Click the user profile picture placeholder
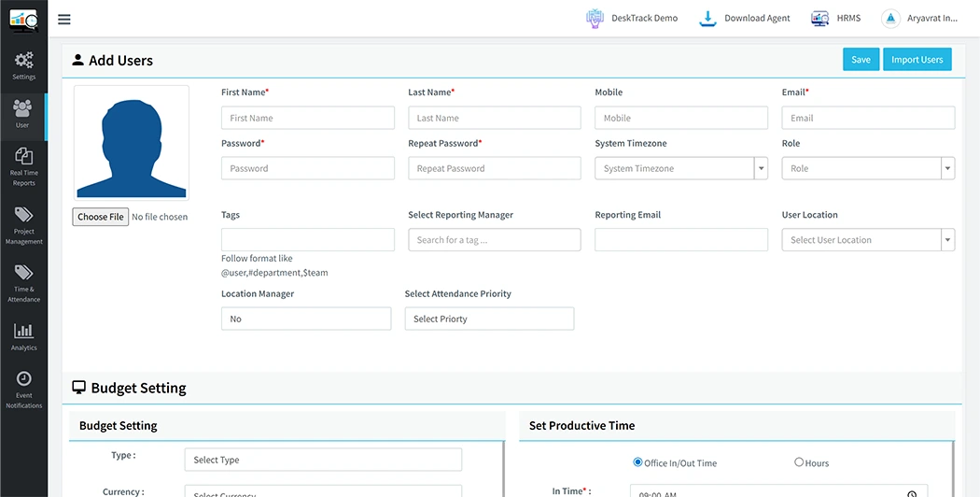 pos(132,143)
